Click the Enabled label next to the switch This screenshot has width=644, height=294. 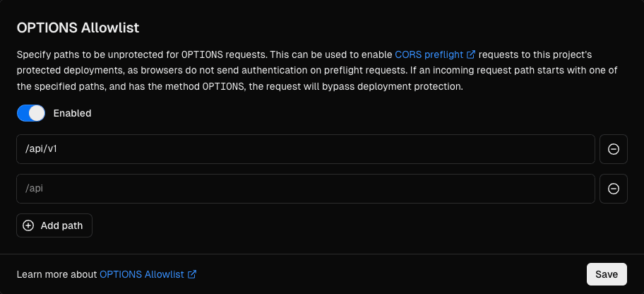click(x=72, y=113)
